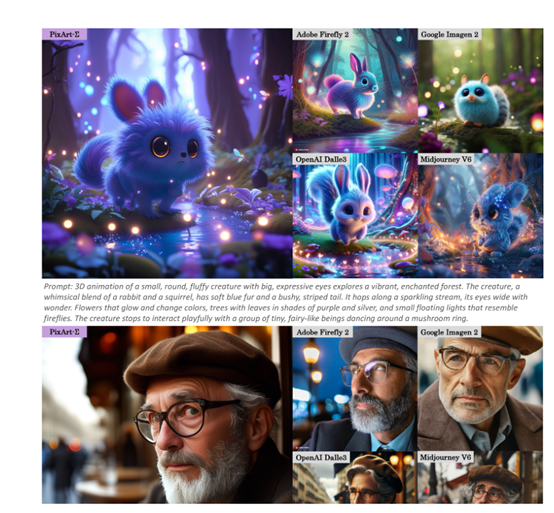The width and height of the screenshot is (554, 513).
Task: Click the italic prompt description text
Action: pyautogui.click(x=285, y=302)
